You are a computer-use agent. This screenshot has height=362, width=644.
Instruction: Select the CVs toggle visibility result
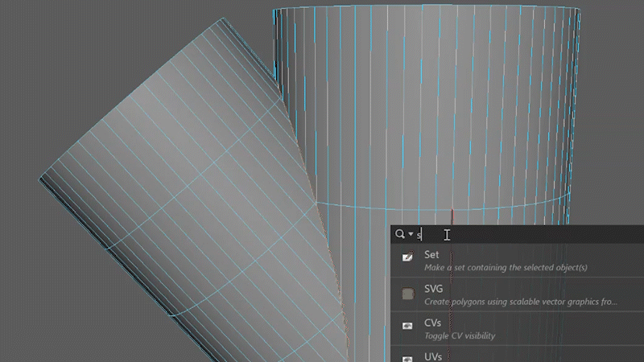[x=517, y=329]
